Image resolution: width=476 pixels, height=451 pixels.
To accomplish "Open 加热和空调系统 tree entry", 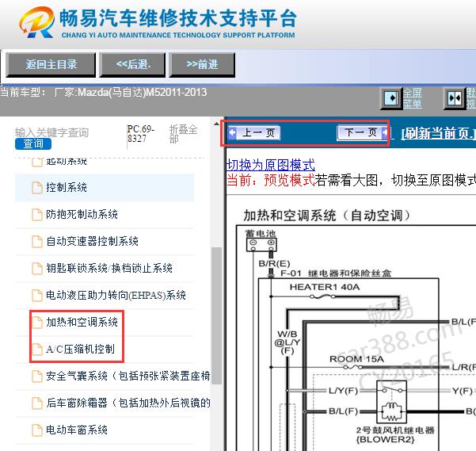I will tap(82, 322).
